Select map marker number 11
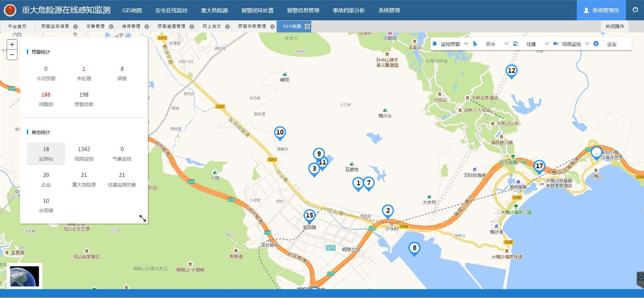This screenshot has width=644, height=298. click(323, 163)
